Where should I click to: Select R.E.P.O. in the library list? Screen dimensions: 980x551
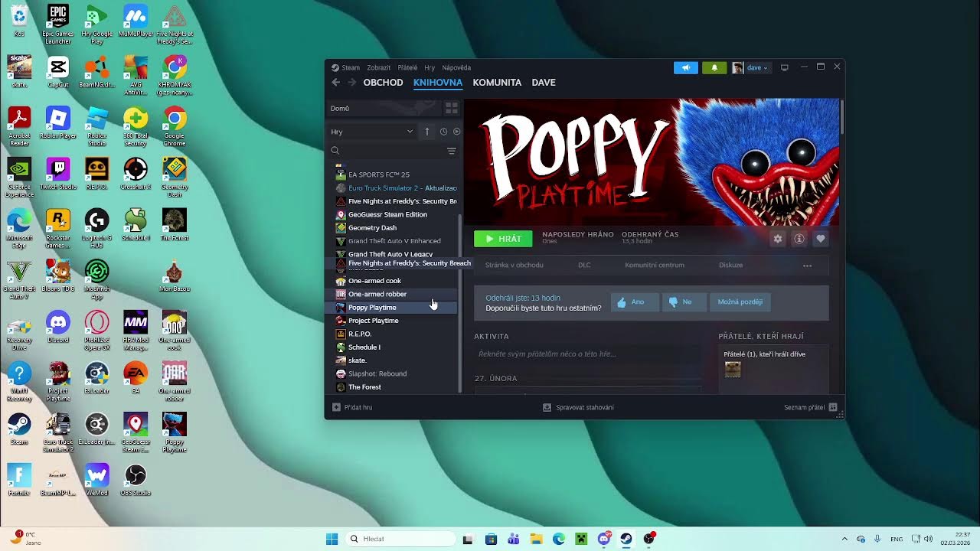click(396, 334)
